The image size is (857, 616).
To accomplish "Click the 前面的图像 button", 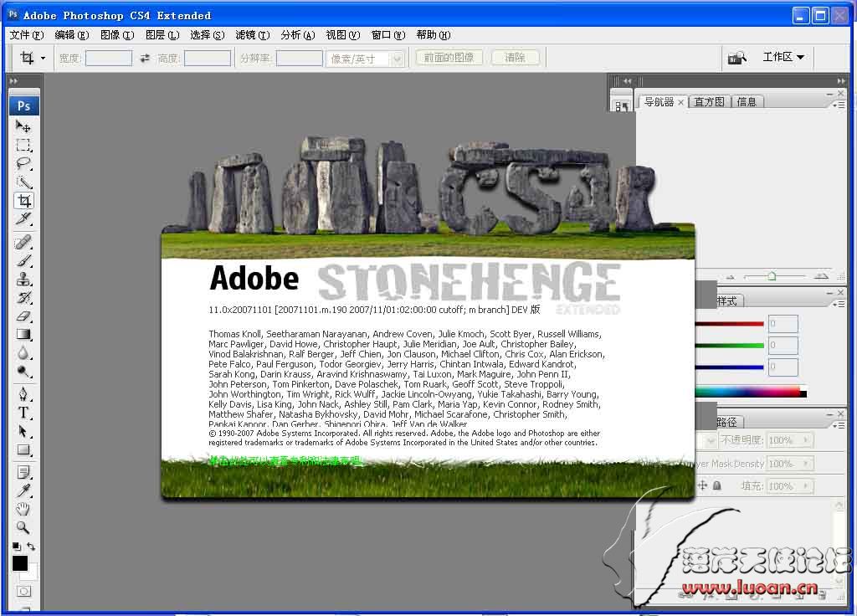I will coord(449,58).
